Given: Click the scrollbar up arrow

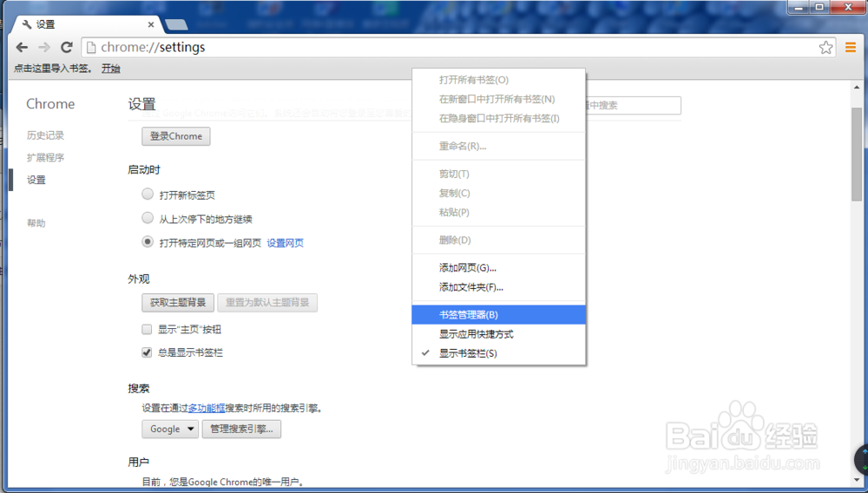Looking at the screenshot, I should [857, 88].
